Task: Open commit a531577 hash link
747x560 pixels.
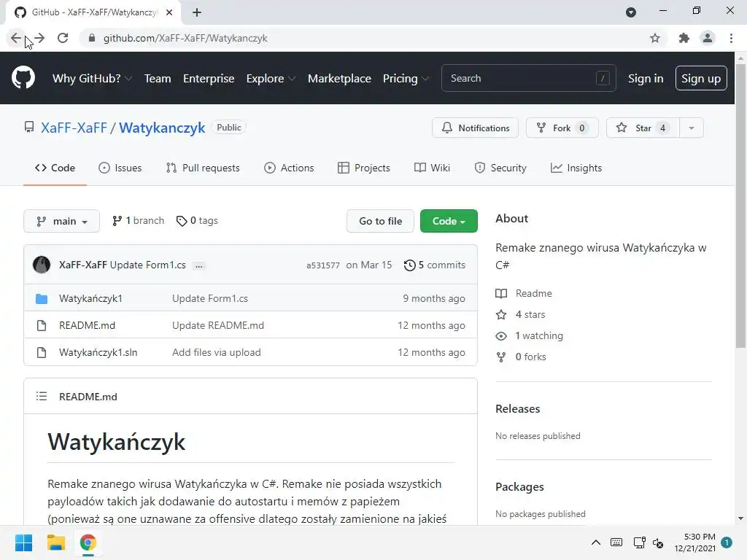Action: pyautogui.click(x=323, y=265)
